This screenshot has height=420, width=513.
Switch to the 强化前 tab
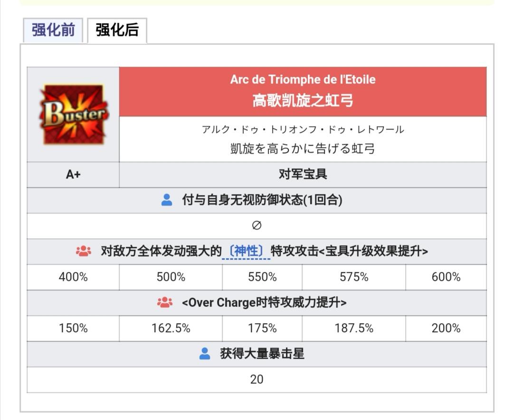53,30
